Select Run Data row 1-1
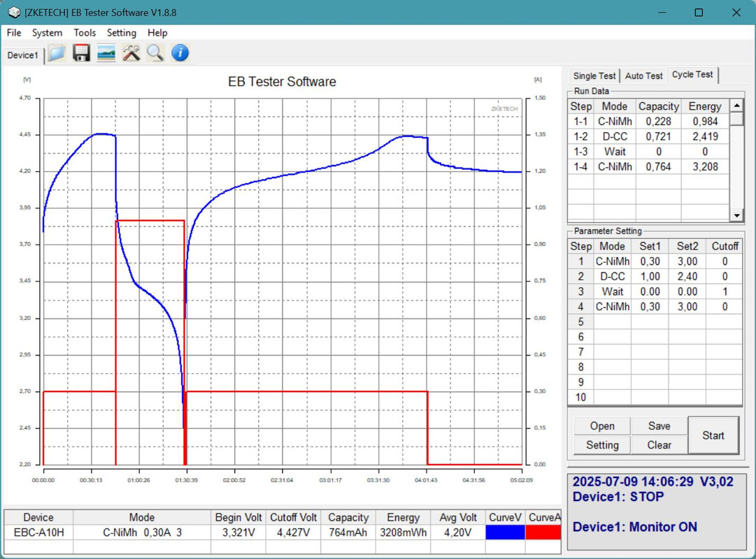Screen dimensions: 756x559 [x=648, y=122]
